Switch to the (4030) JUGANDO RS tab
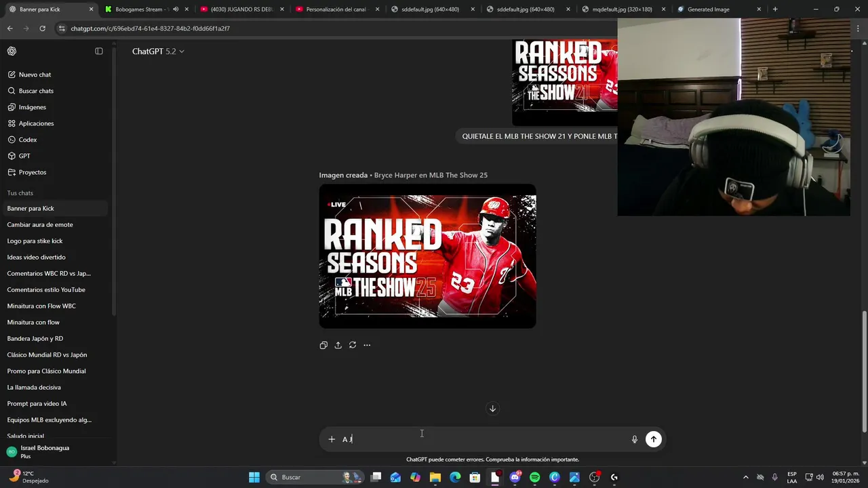 coord(242,9)
